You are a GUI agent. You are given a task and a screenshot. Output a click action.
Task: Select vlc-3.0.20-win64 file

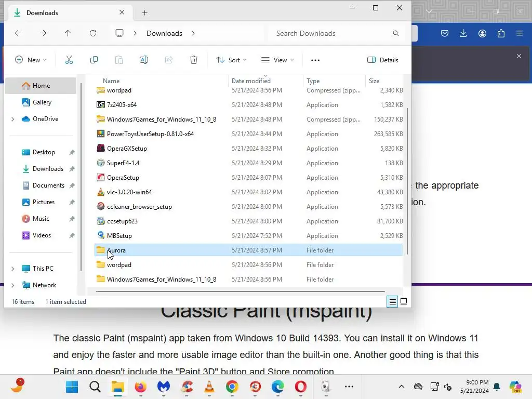point(249,192)
